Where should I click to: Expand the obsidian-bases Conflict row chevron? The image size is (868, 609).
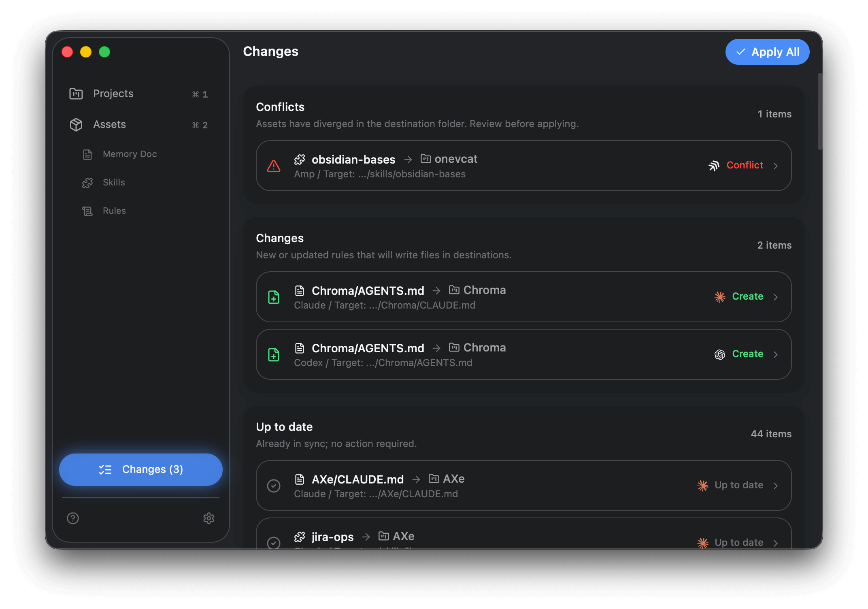click(776, 166)
